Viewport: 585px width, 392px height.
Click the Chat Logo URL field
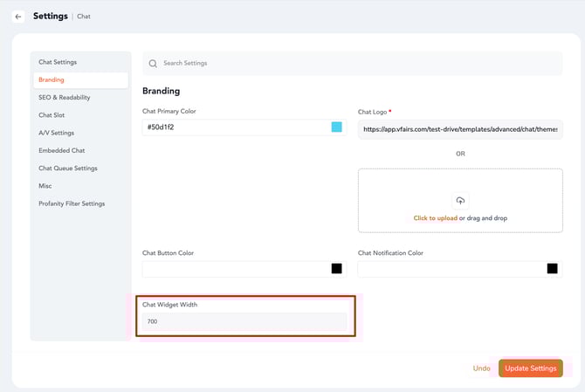coord(459,129)
